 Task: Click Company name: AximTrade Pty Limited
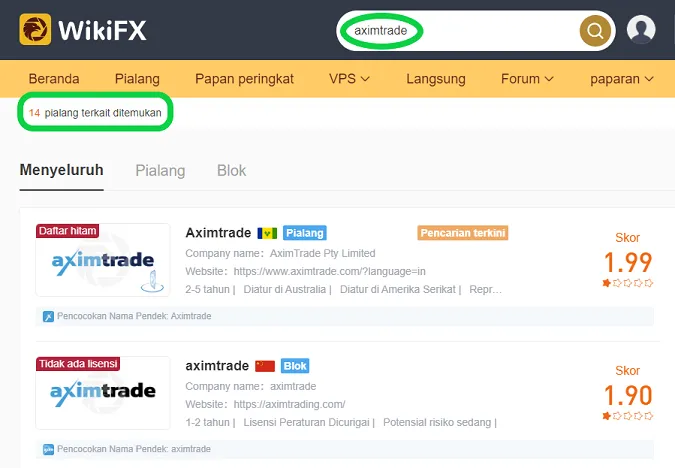[x=280, y=254]
